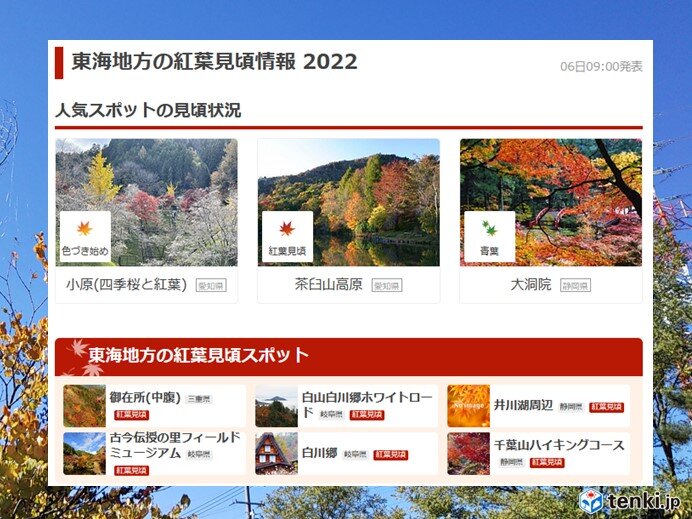Image resolution: width=692 pixels, height=519 pixels.
Task: Click 紅葉見頃 badge for 千葉山ハイキングコース
Action: pos(547,463)
